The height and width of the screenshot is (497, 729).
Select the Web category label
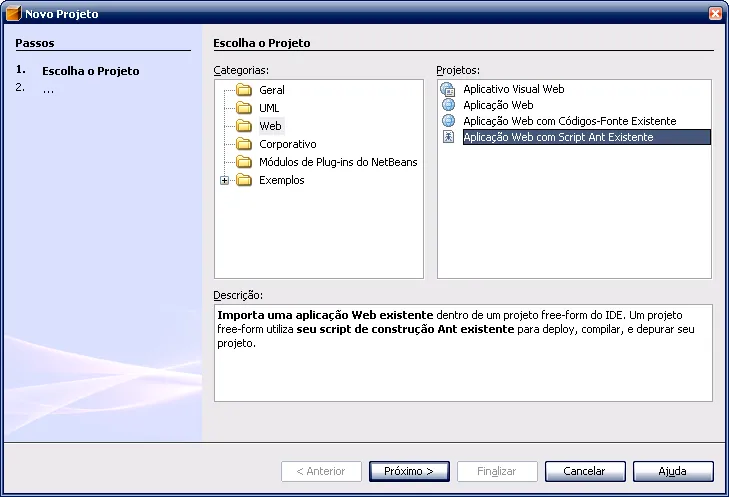pos(270,126)
